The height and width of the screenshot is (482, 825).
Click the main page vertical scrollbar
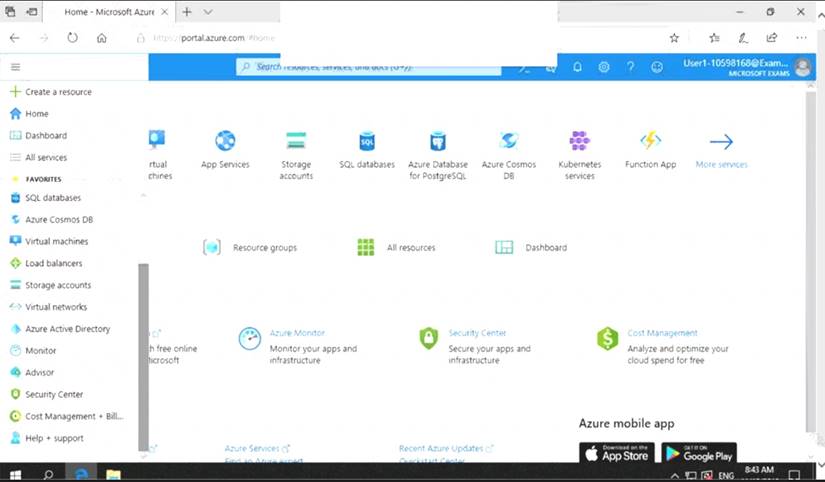(810, 262)
